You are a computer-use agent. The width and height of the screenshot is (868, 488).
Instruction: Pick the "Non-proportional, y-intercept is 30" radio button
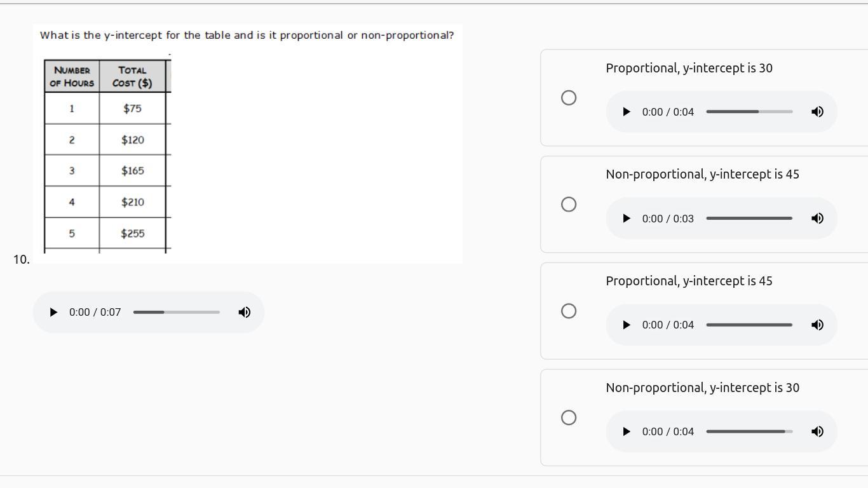569,417
